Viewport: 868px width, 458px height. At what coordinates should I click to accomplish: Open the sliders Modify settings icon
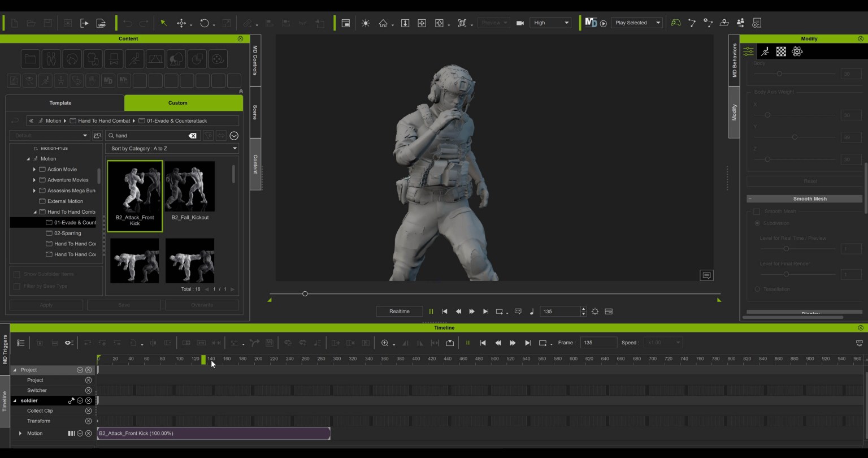(x=749, y=51)
